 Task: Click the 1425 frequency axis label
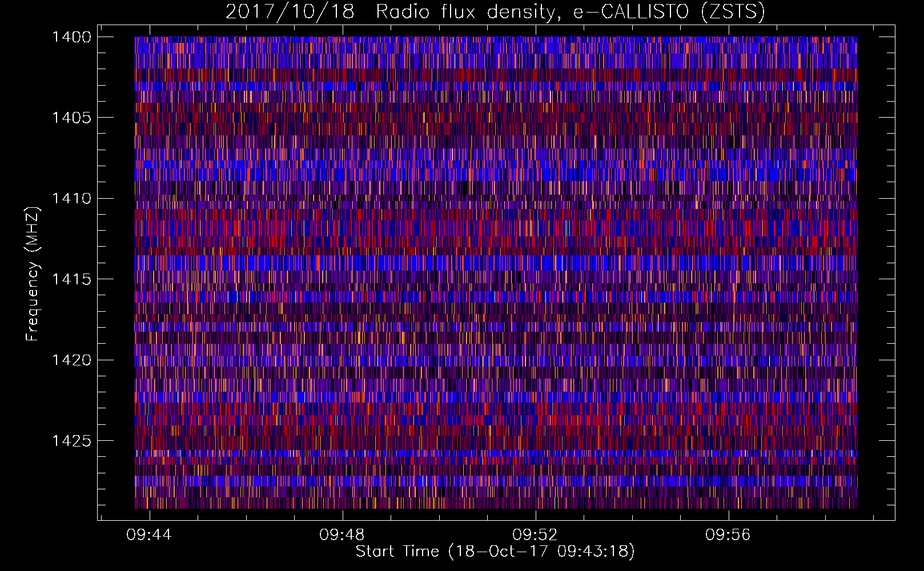coord(71,441)
